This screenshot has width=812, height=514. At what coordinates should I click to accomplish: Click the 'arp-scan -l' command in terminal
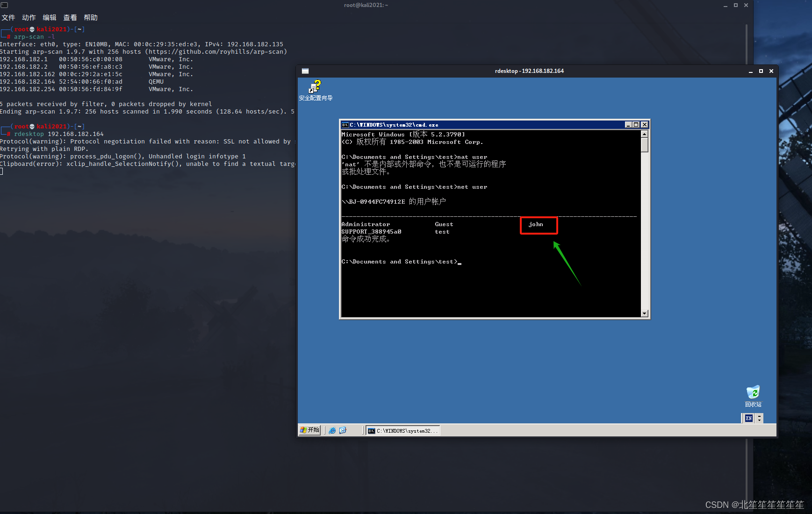[35, 37]
